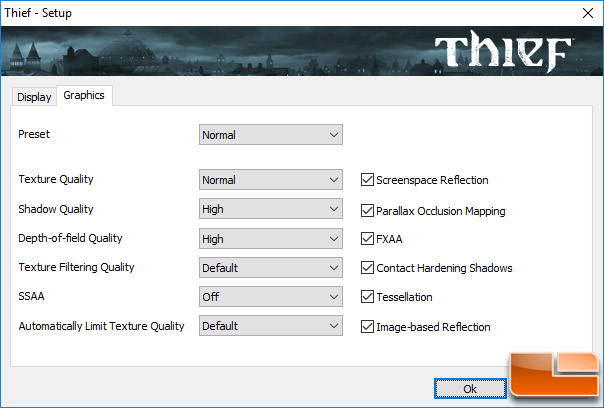Confirm settings with the Ok button
The height and width of the screenshot is (408, 604).
pos(470,389)
